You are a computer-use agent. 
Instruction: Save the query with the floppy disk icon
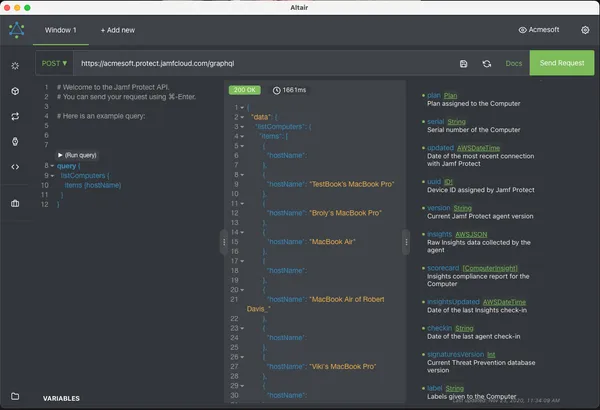pyautogui.click(x=463, y=64)
